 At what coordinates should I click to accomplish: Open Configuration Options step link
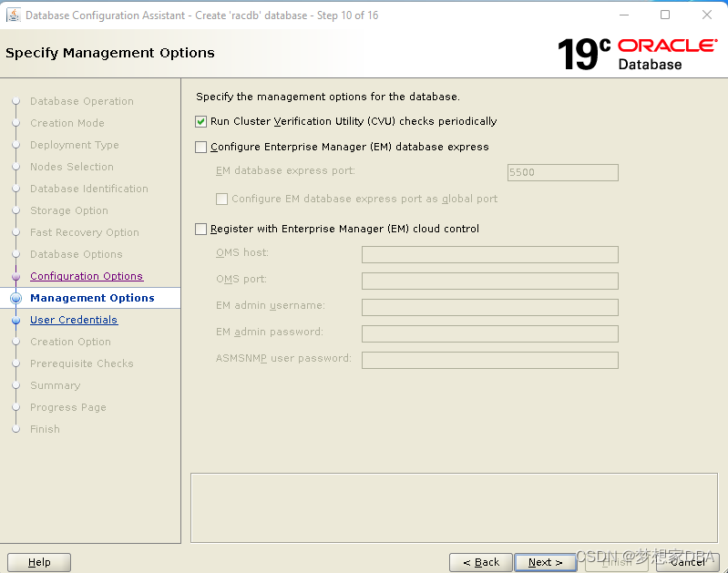point(87,276)
